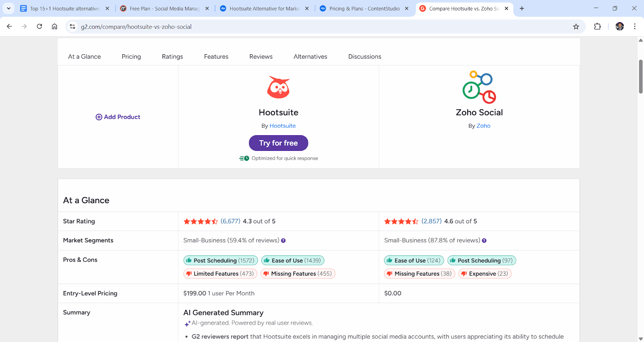Switch to Pricing & Plans ContentStudio tab

[x=364, y=8]
